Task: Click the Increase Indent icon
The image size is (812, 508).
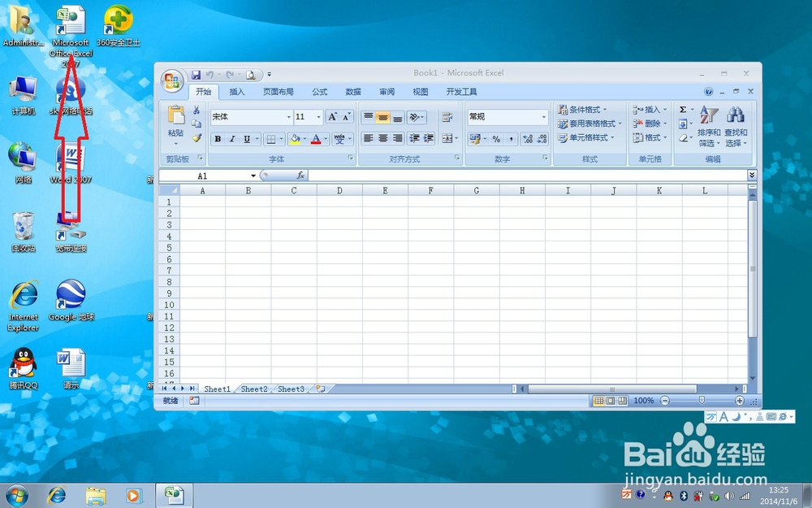Action: [428, 138]
